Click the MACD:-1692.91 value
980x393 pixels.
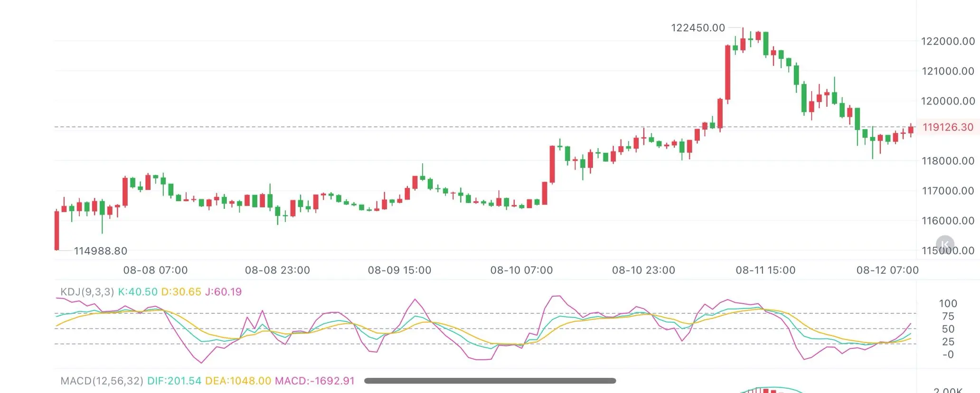click(315, 381)
